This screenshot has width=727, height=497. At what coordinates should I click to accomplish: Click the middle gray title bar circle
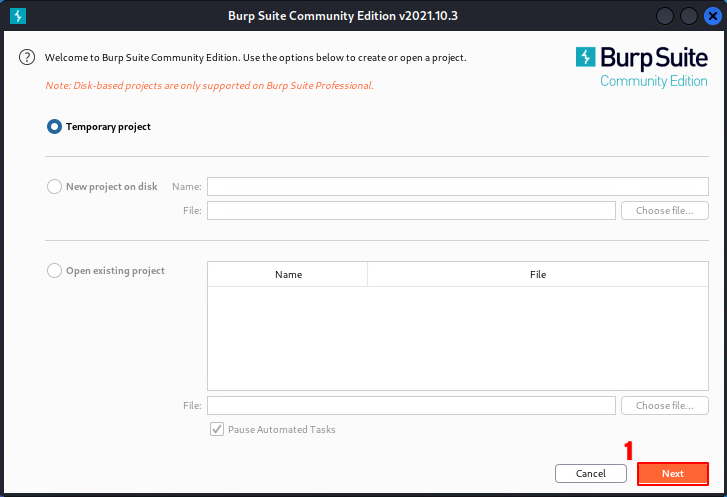click(x=688, y=16)
